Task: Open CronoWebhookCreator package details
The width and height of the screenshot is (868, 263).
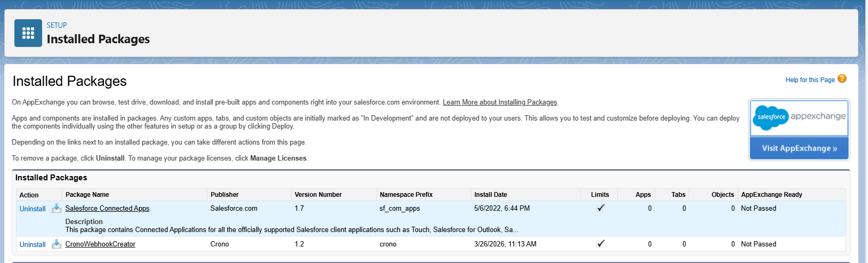Action: (x=100, y=244)
